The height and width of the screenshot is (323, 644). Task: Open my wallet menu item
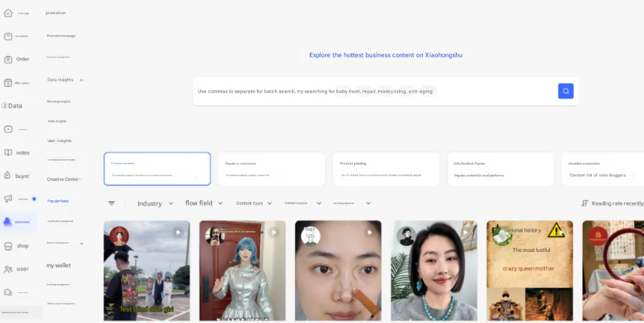point(58,265)
